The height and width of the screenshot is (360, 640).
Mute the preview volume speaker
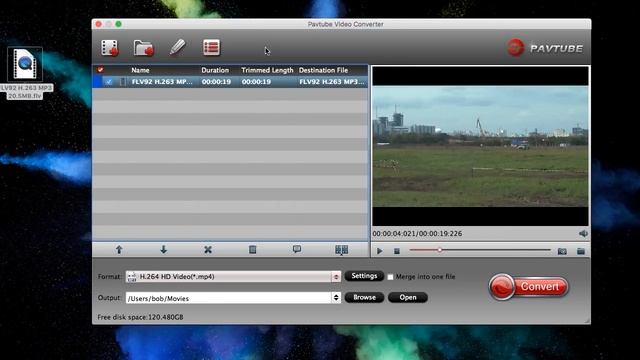pyautogui.click(x=583, y=233)
